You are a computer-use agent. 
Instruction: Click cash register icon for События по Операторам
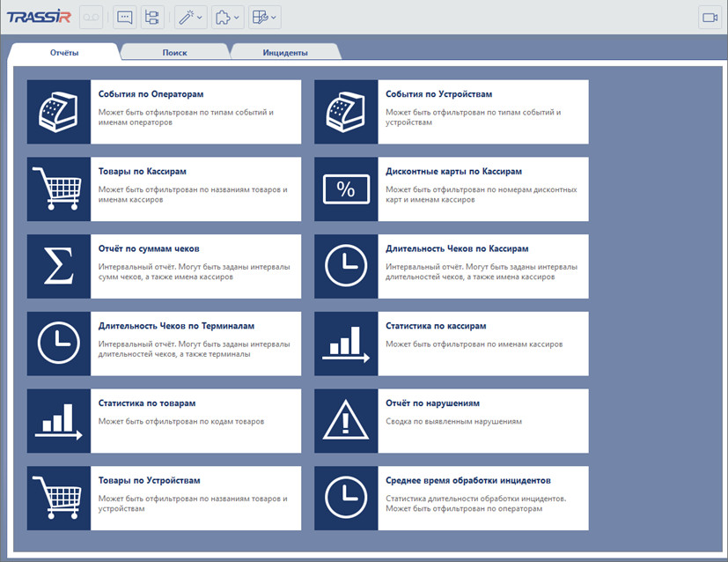[x=59, y=112]
